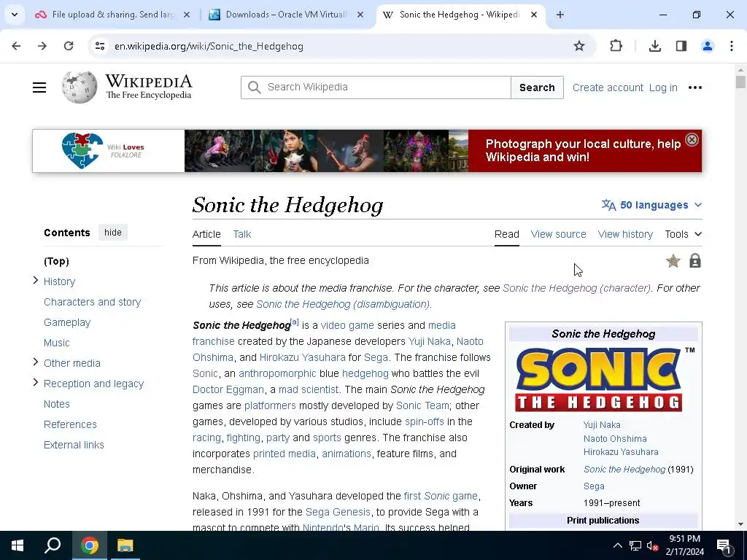Click the Wikipedia globe logo
This screenshot has width=747, height=560.
coord(79,87)
